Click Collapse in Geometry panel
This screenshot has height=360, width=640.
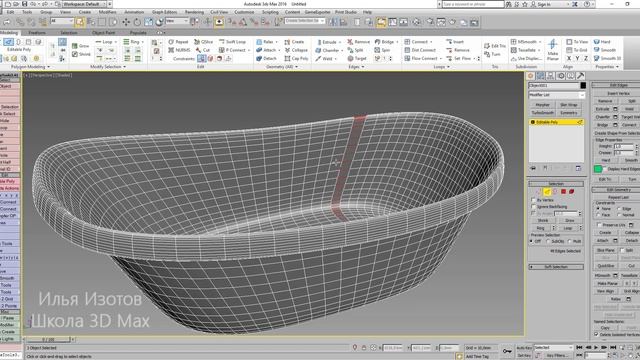[x=296, y=50]
